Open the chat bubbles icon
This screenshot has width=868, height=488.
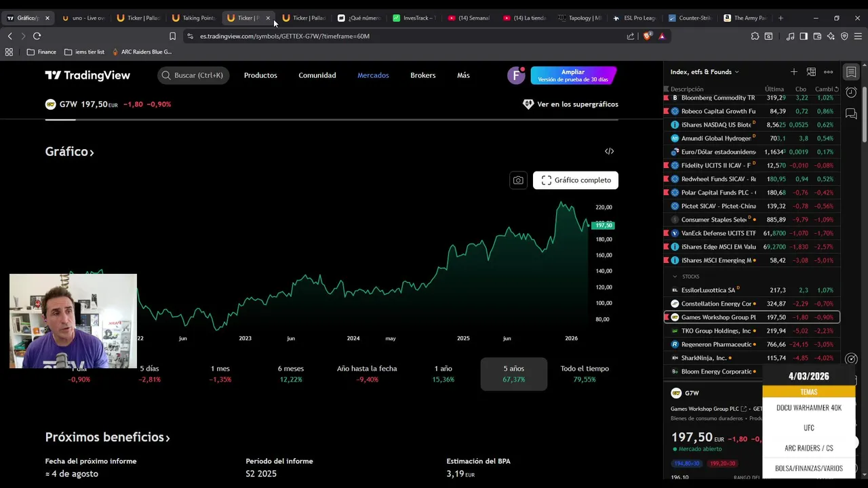coord(851,114)
